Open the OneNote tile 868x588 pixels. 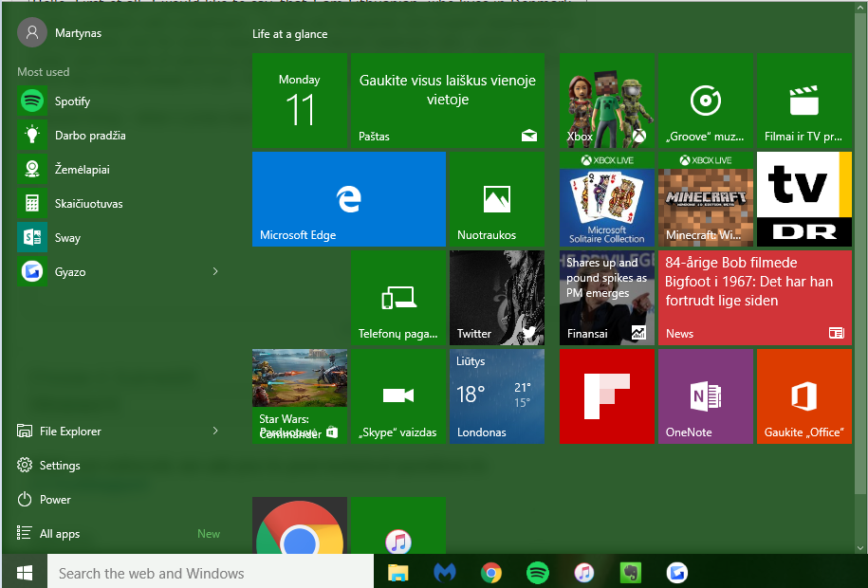705,396
